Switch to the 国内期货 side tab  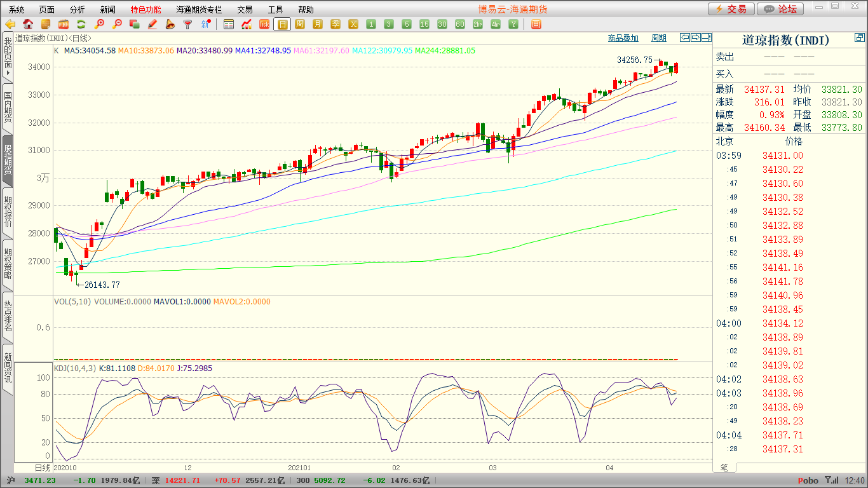click(8, 108)
